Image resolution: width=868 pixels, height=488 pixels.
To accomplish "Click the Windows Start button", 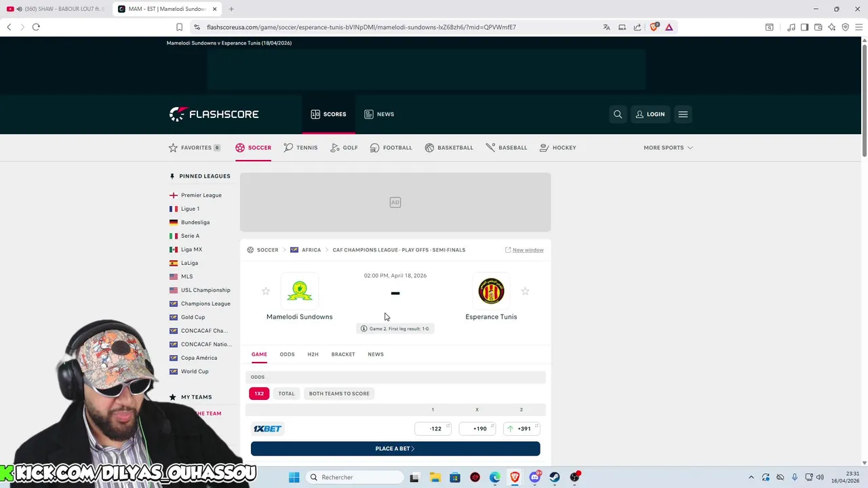I will tap(294, 477).
